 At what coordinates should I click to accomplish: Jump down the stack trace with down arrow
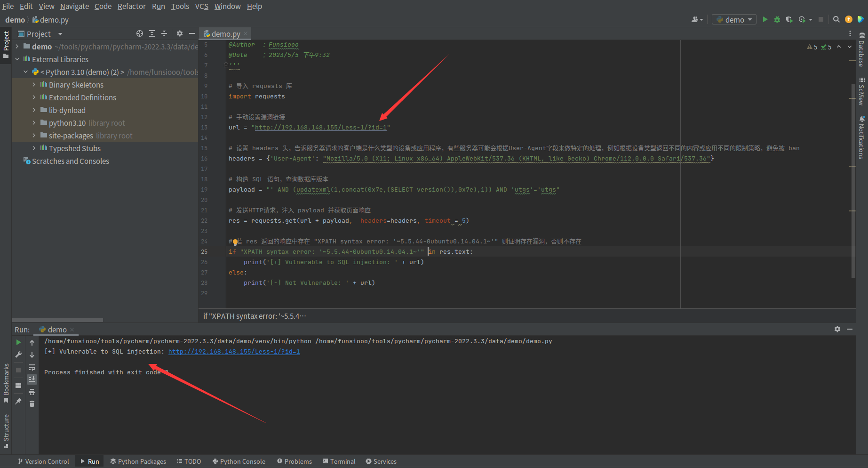[32, 355]
